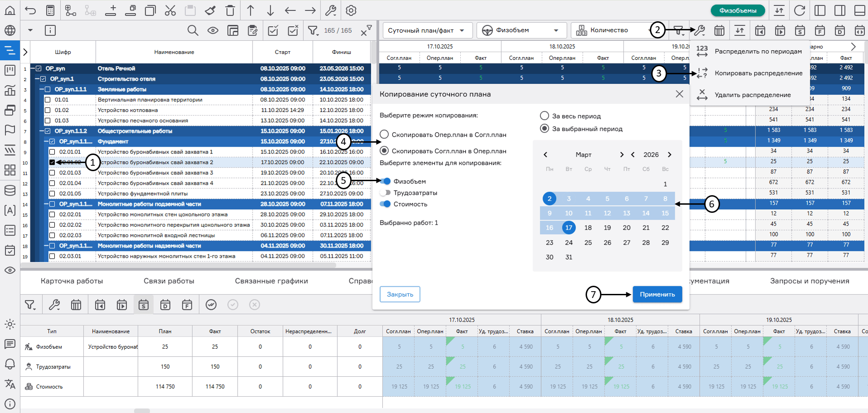Click the magnifier search icon

coord(193,30)
